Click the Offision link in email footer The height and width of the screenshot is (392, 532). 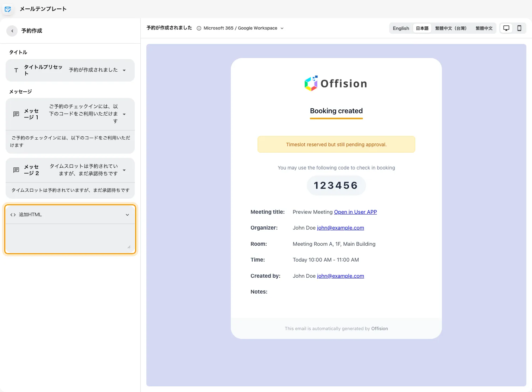tap(380, 329)
